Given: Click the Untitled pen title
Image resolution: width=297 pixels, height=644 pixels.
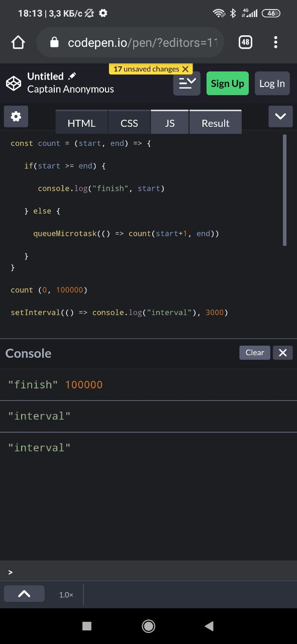Looking at the screenshot, I should point(45,76).
